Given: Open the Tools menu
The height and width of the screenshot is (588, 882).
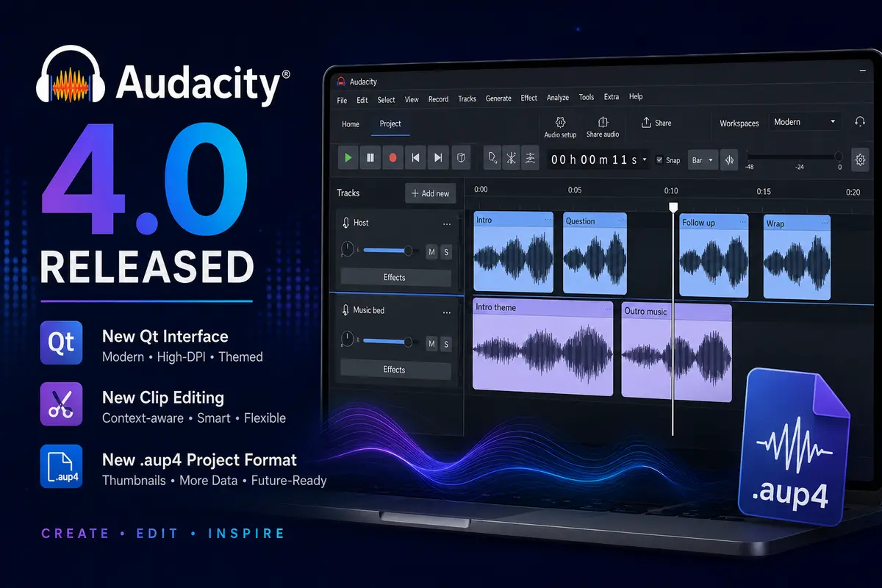Looking at the screenshot, I should [x=586, y=97].
